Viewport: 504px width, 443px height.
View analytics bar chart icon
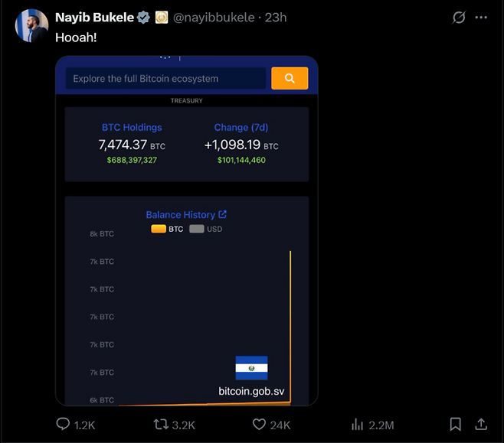tap(357, 425)
